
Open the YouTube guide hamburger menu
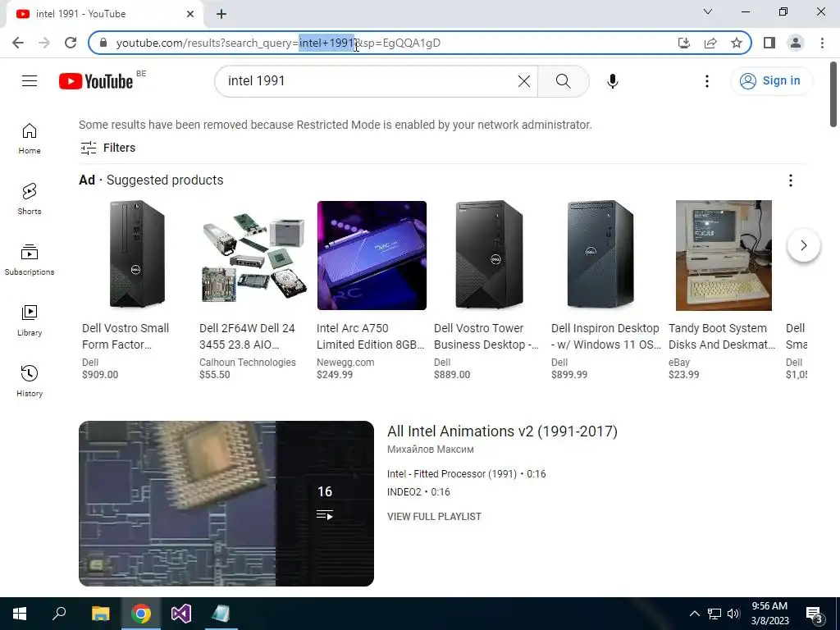tap(30, 81)
